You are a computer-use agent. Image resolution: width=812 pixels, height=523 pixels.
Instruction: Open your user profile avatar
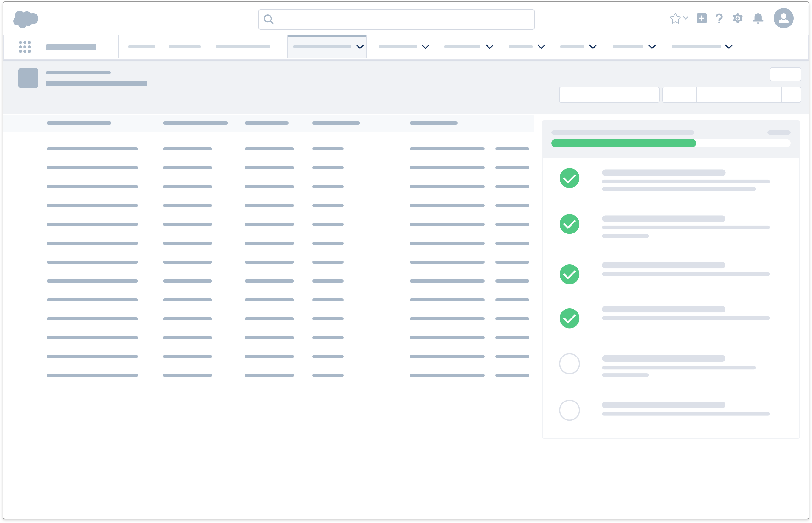[785, 18]
